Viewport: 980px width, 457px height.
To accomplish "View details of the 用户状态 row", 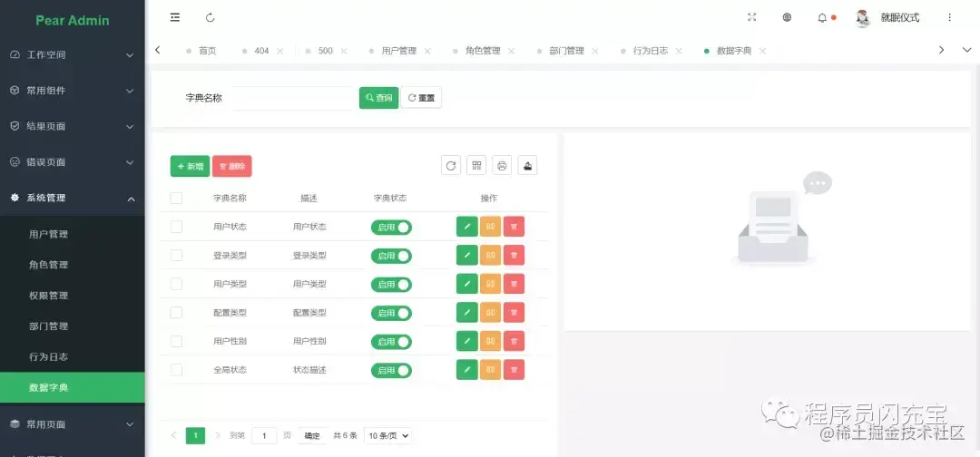I will (x=491, y=227).
